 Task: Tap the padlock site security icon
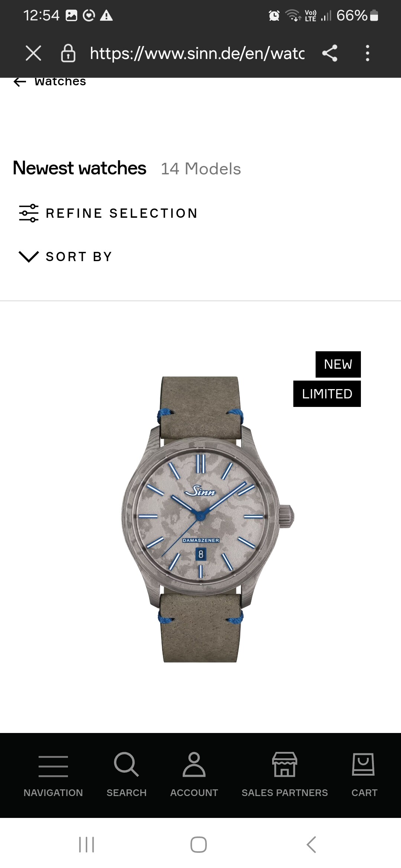click(x=68, y=53)
